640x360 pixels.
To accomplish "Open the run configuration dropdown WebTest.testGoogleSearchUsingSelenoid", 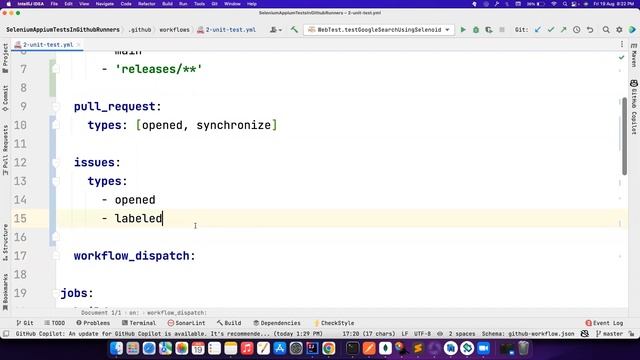I will point(379,30).
